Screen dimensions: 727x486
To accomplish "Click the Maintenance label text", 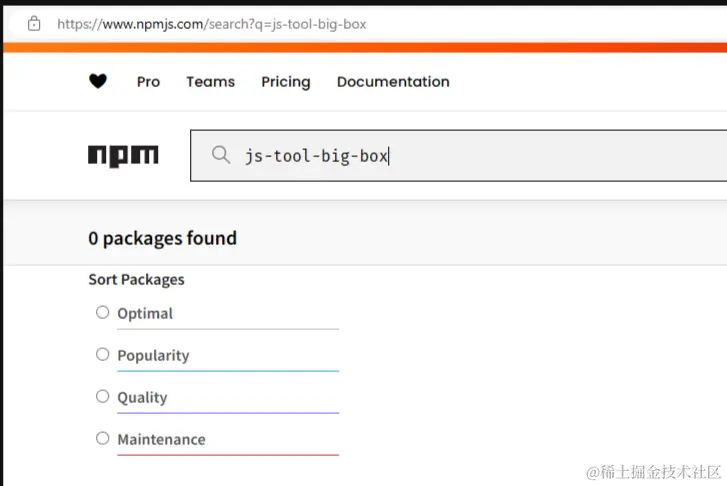I will (161, 439).
